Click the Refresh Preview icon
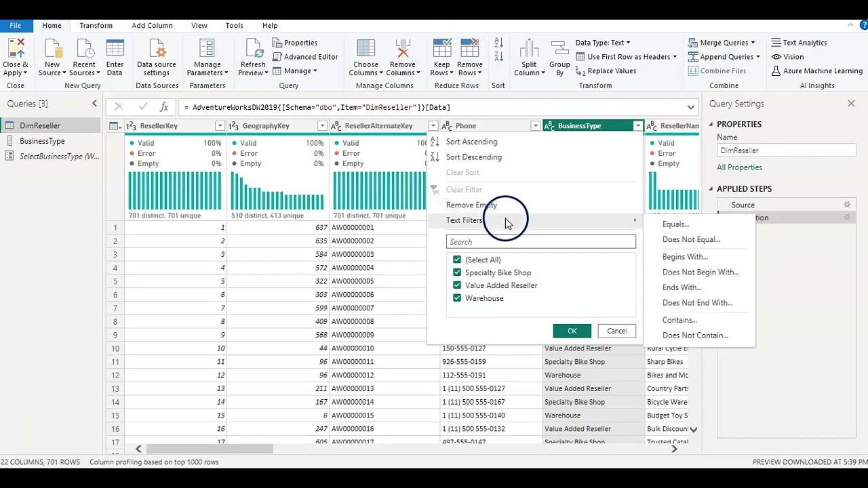The image size is (868, 488). [253, 49]
